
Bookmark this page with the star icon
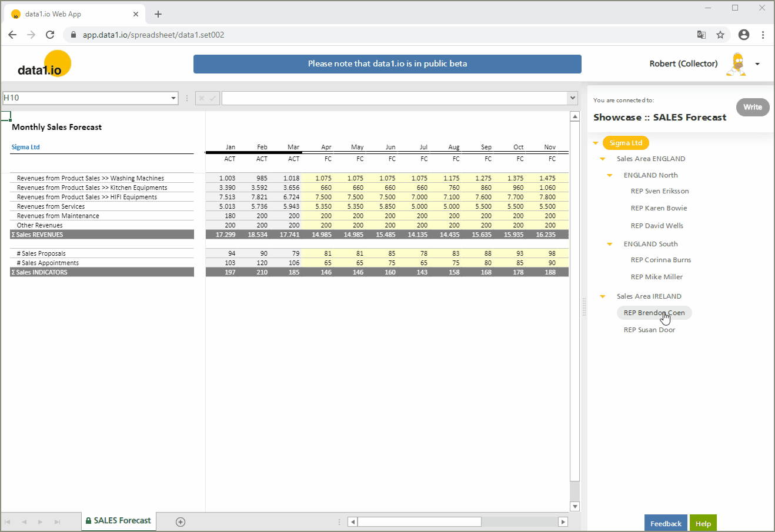pos(720,35)
